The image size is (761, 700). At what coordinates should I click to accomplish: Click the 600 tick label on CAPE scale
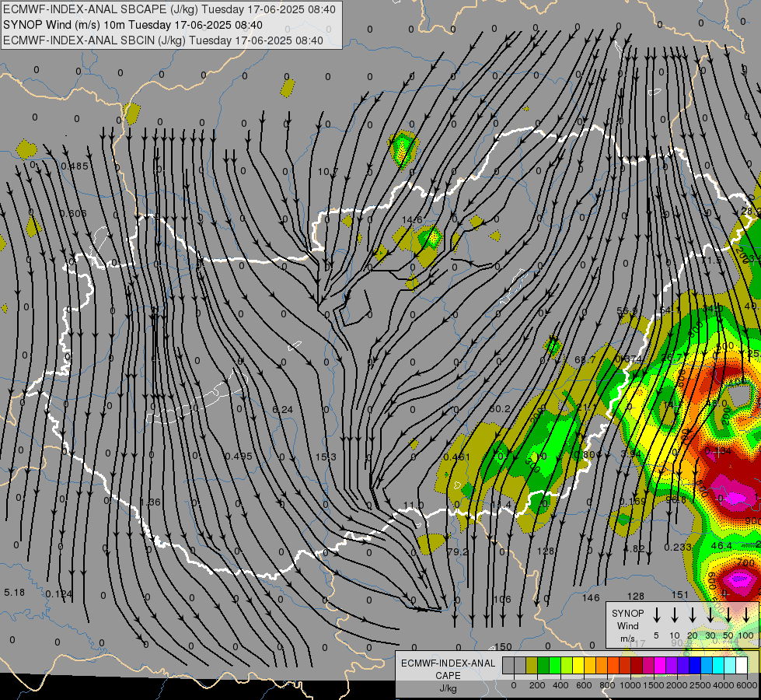[584, 685]
